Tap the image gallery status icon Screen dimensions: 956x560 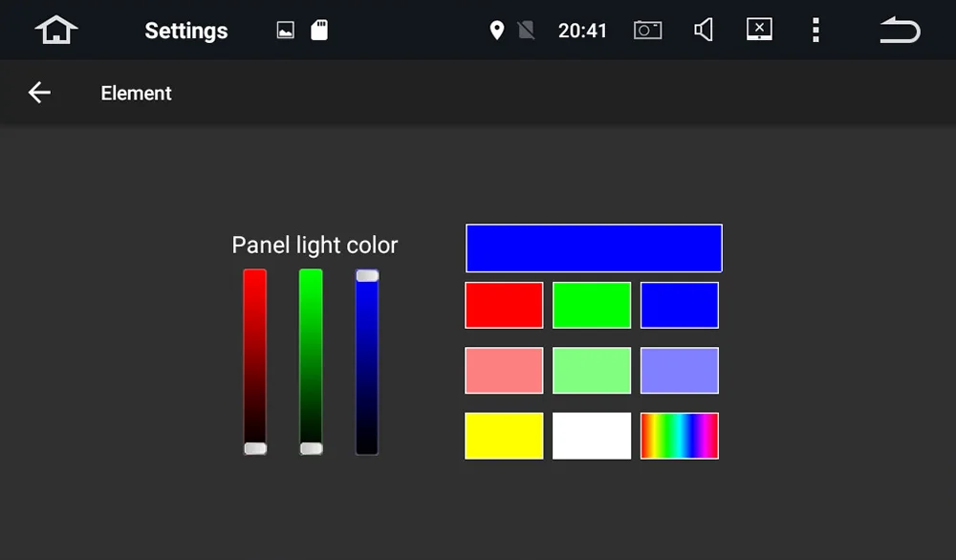(285, 30)
